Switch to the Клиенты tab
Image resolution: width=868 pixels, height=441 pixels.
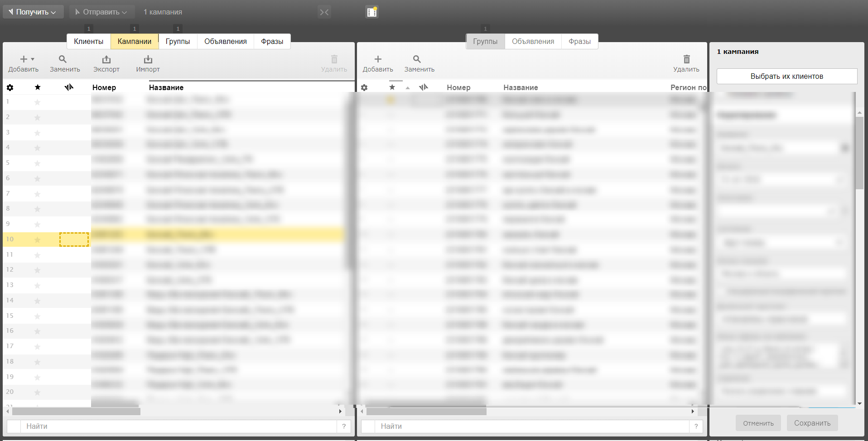coord(88,41)
